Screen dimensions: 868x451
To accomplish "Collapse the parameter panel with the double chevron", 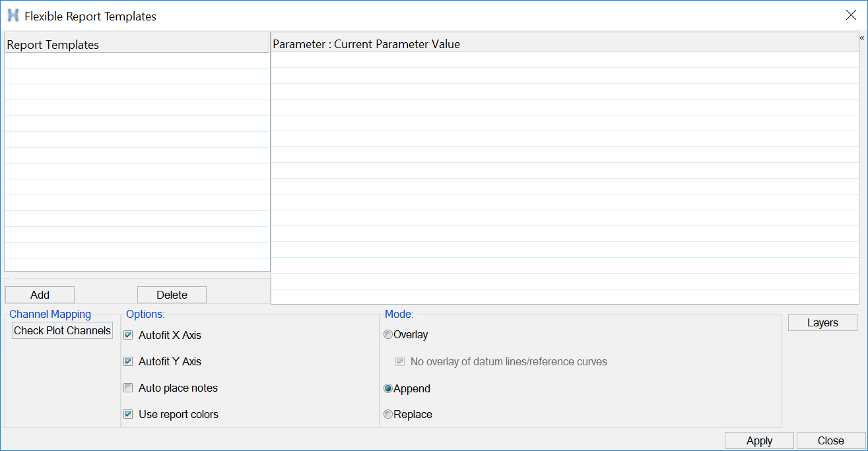I will [x=861, y=38].
